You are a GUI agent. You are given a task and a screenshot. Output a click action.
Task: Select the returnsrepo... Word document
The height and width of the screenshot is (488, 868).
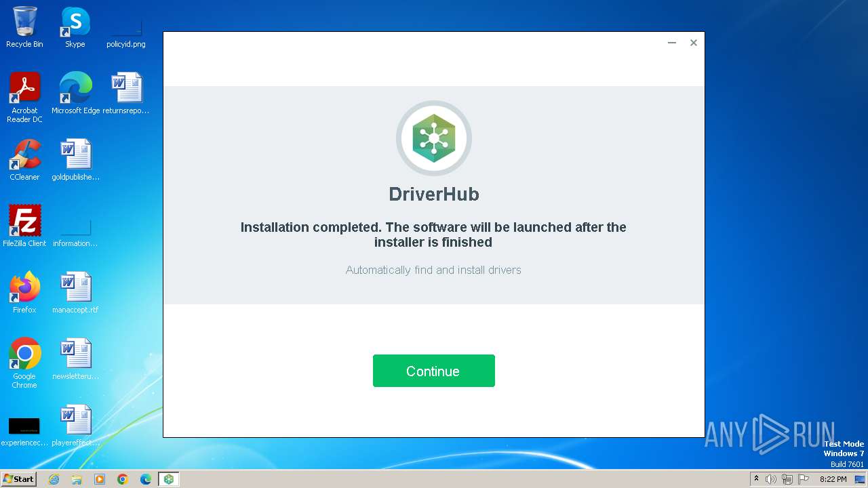(126, 94)
